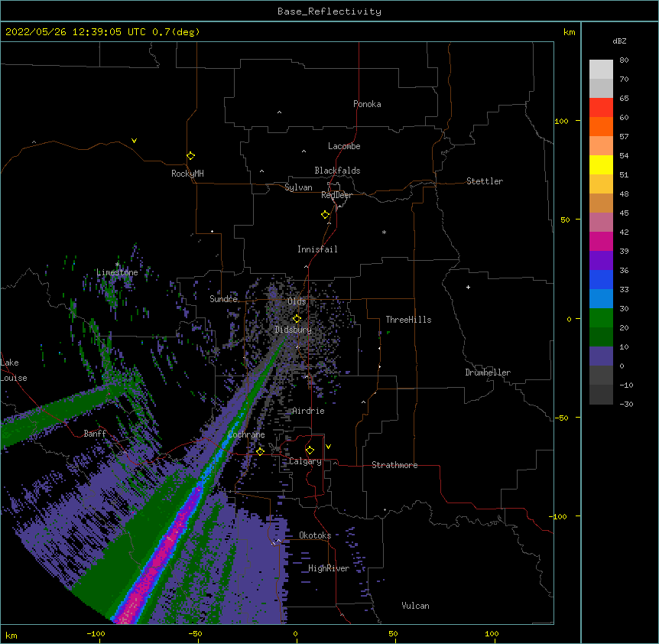
Task: Click the bright green 20–30 dBZ legend swatch
Action: tap(601, 318)
